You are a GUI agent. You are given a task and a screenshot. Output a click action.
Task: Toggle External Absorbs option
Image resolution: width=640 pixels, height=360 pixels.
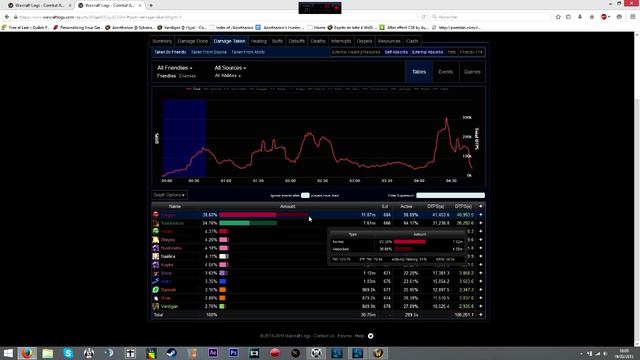click(427, 52)
